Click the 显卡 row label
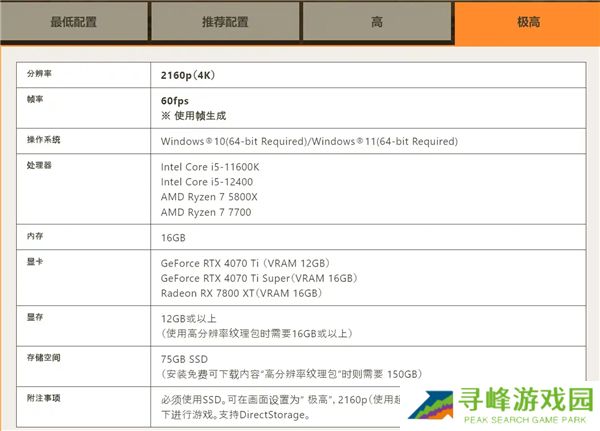 [35, 261]
